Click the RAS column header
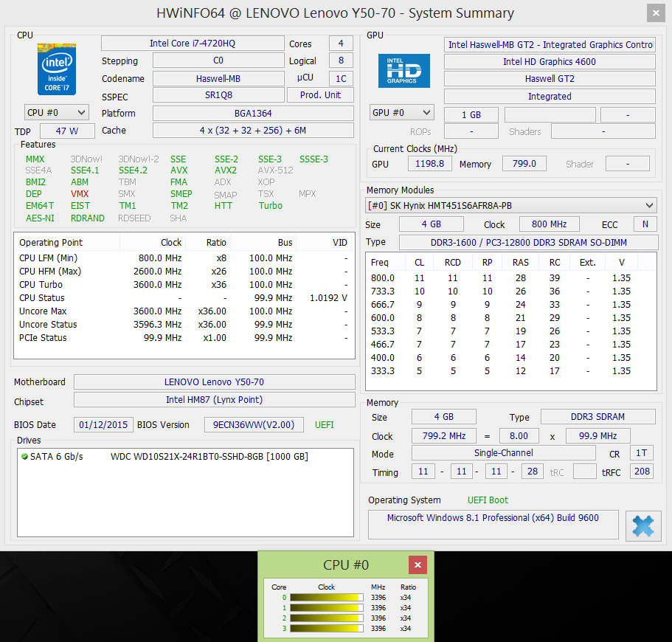This screenshot has height=642, width=672. (520, 262)
